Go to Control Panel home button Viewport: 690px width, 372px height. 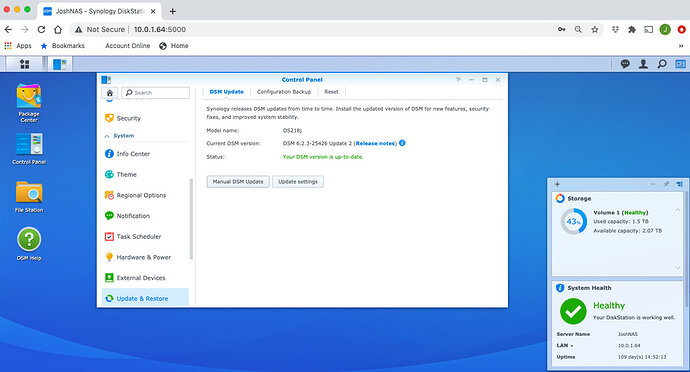tap(110, 93)
